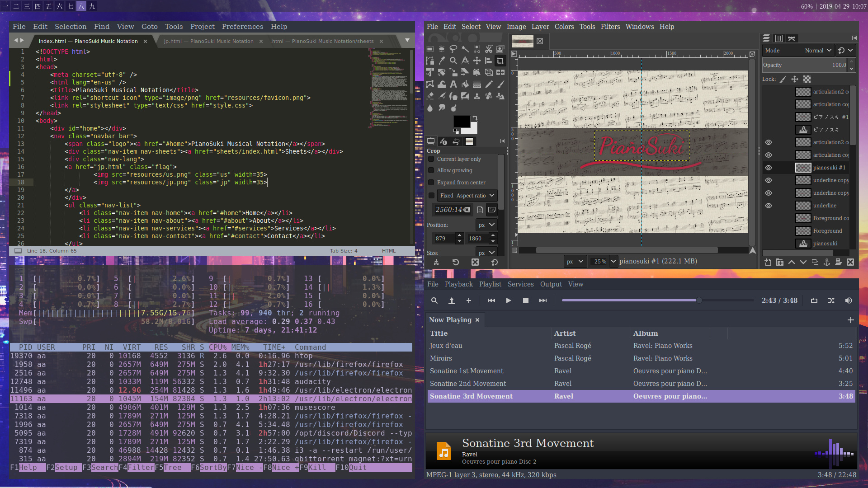Open the Colors menu in GIMP
Screen dimensions: 868x488
564,27
